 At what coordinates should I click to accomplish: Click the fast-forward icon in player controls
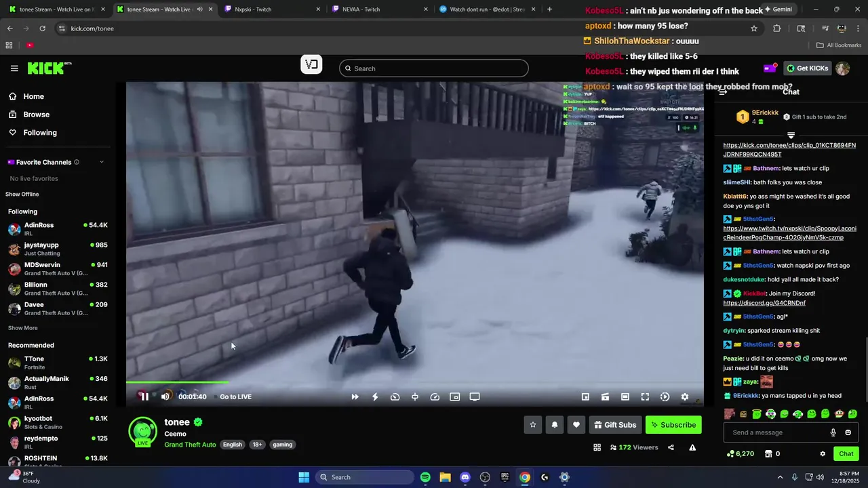click(355, 396)
